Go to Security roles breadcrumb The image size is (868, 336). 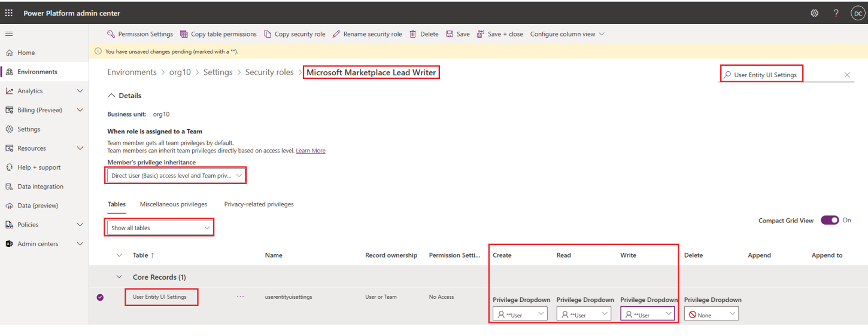tap(269, 72)
